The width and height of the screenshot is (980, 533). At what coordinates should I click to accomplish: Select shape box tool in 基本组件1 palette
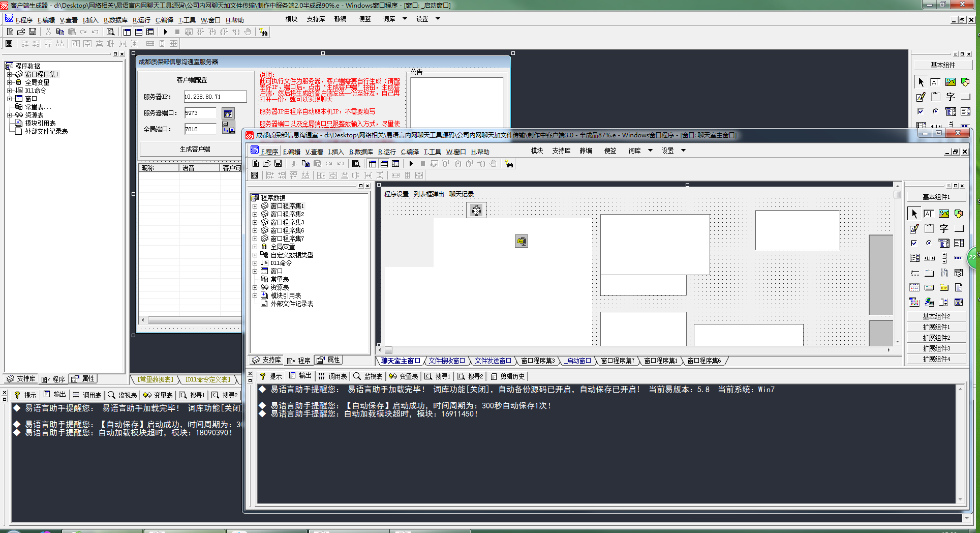[959, 214]
